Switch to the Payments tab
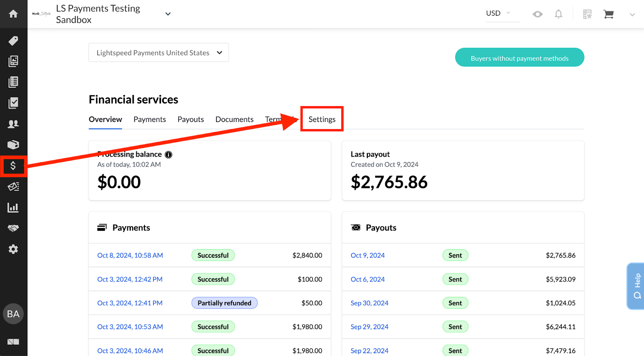 pyautogui.click(x=150, y=120)
